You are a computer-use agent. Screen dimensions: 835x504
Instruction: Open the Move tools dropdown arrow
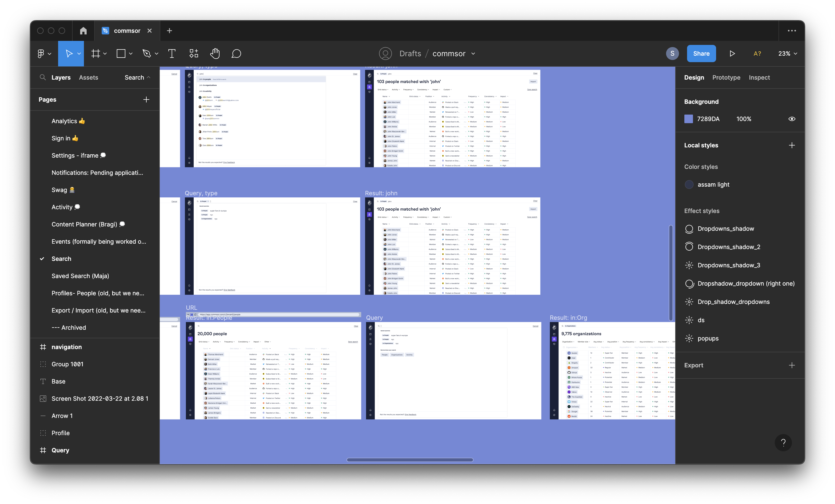click(x=79, y=54)
